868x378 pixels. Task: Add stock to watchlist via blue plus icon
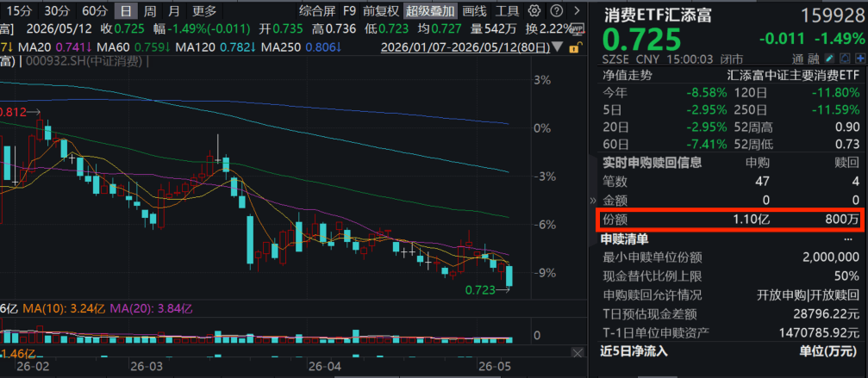860,58
